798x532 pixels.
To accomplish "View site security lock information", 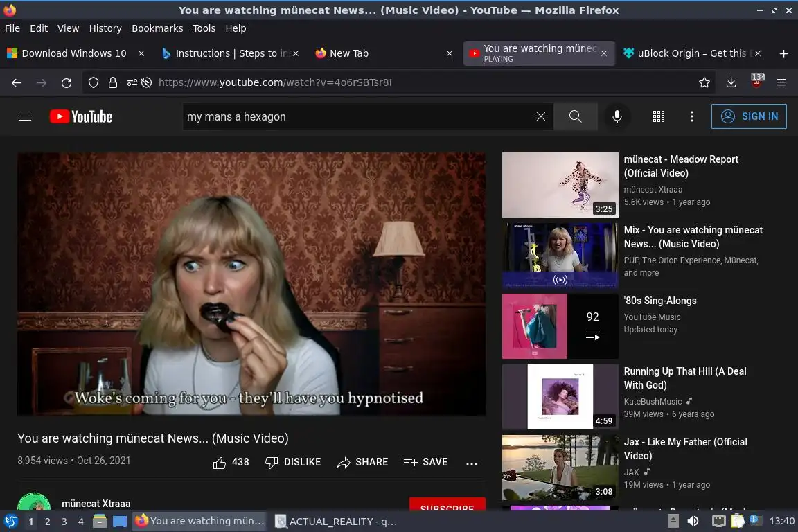I will [x=112, y=82].
